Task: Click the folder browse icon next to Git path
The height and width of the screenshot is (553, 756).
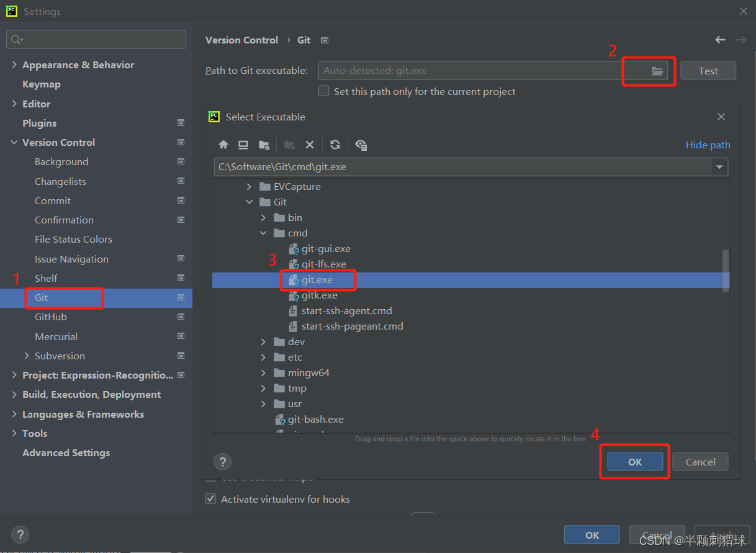Action: (648, 70)
